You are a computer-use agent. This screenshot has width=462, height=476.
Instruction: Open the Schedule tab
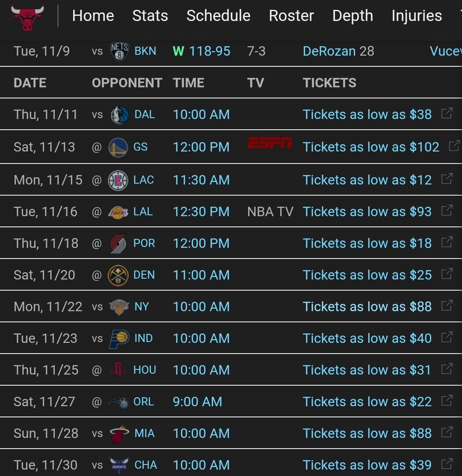tap(218, 16)
